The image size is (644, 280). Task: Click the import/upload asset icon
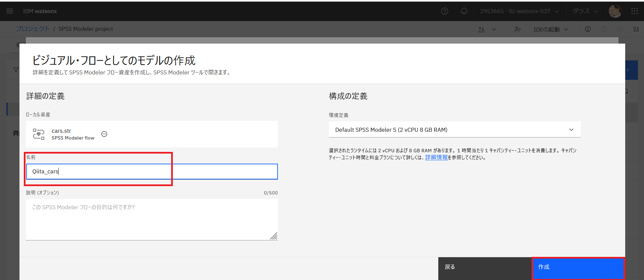[482, 29]
